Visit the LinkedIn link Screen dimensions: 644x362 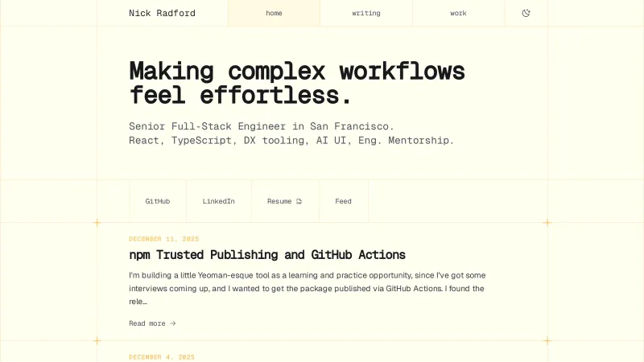tap(218, 201)
